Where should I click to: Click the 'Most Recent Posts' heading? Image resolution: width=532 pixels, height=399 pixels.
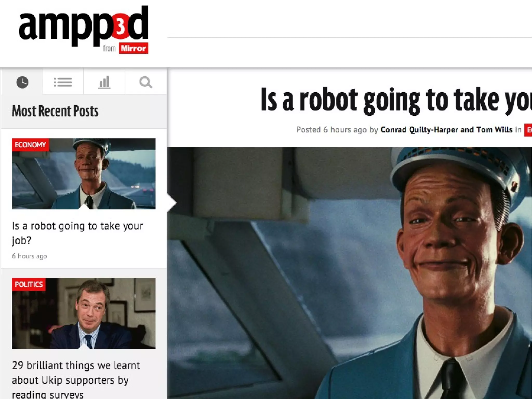[x=55, y=111]
